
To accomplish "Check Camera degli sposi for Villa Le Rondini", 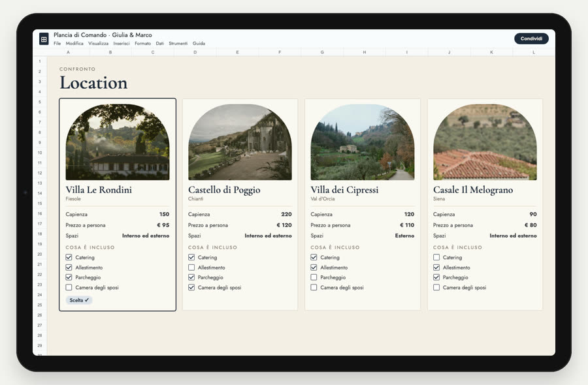I will click(69, 287).
